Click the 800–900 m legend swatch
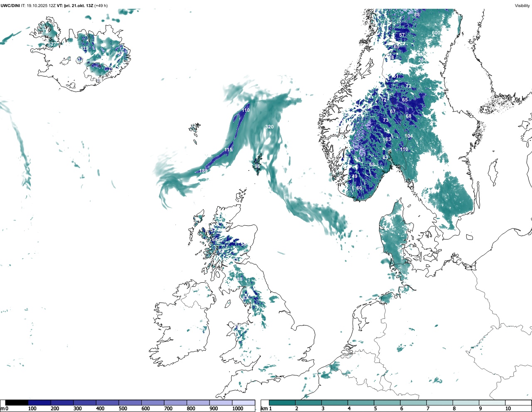Viewport: 532px width, 412px height. click(198, 402)
